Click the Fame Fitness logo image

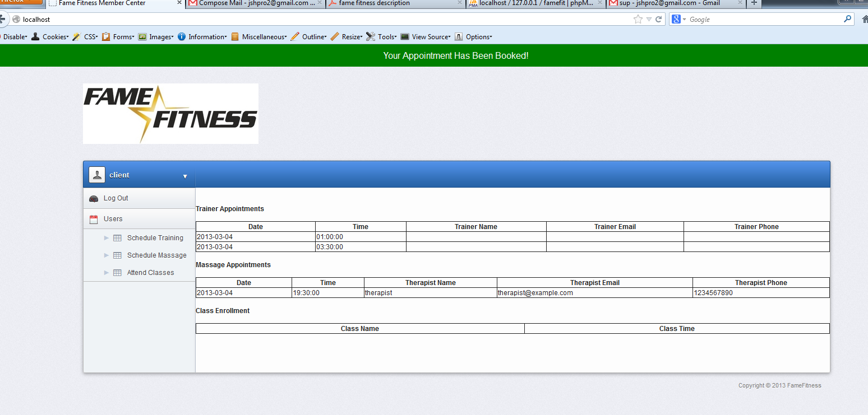(170, 114)
